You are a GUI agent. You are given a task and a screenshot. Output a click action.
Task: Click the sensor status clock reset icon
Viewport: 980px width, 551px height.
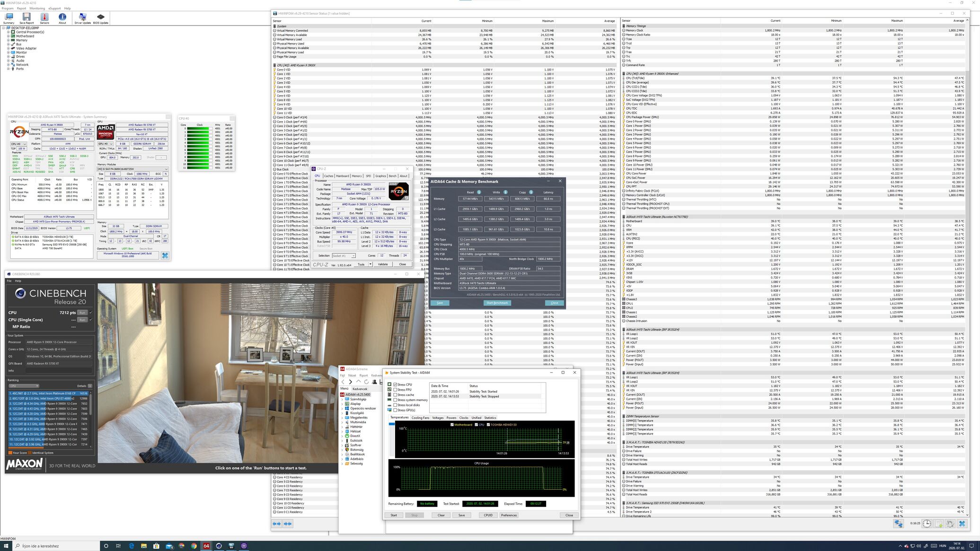(927, 524)
